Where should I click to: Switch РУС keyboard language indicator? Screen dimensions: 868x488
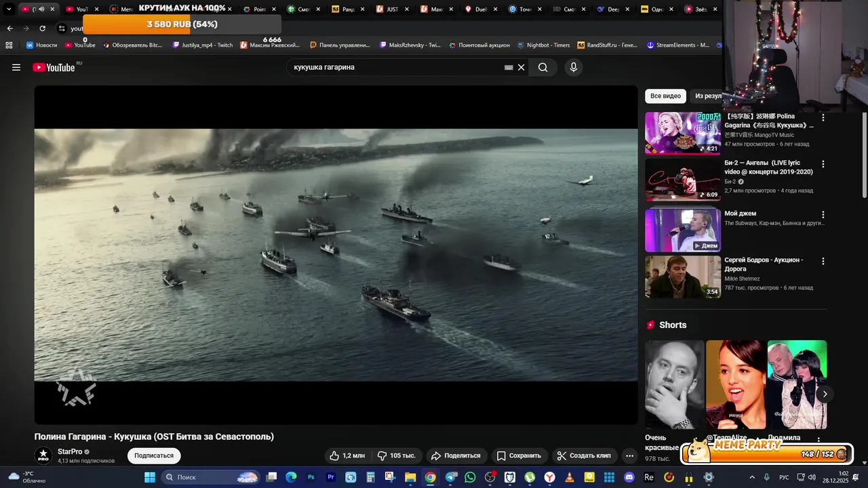[784, 477]
